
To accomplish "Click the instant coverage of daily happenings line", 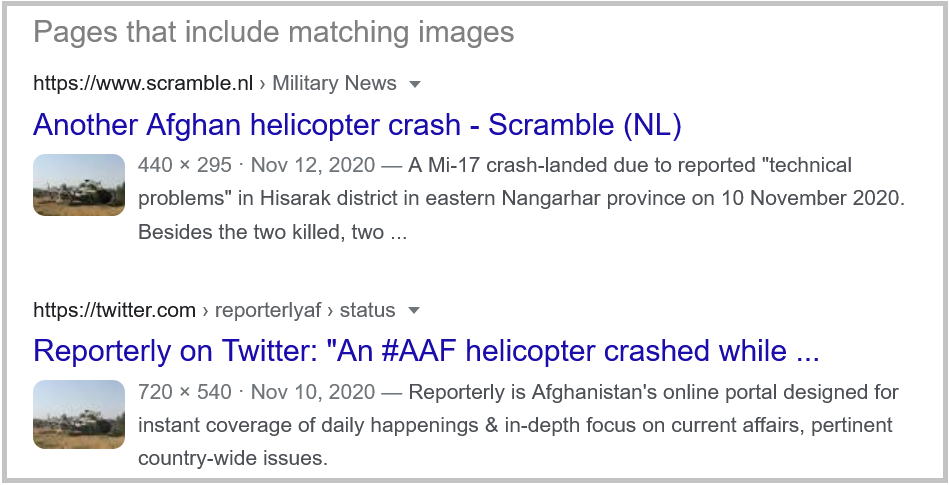I will click(x=515, y=424).
